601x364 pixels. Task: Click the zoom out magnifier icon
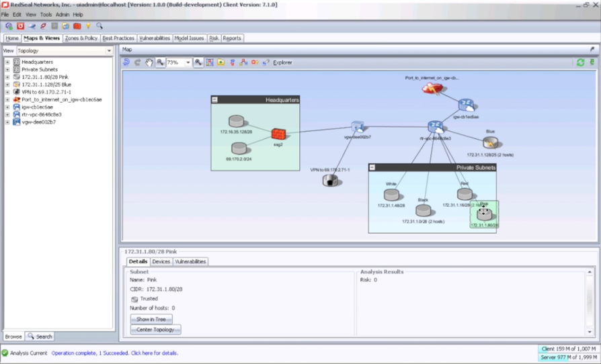[160, 62]
